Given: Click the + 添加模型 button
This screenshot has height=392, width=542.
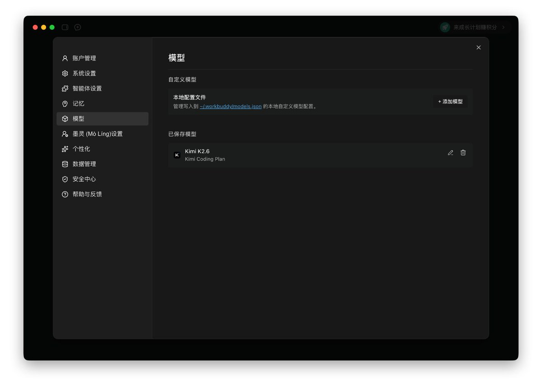Looking at the screenshot, I should click(x=450, y=102).
